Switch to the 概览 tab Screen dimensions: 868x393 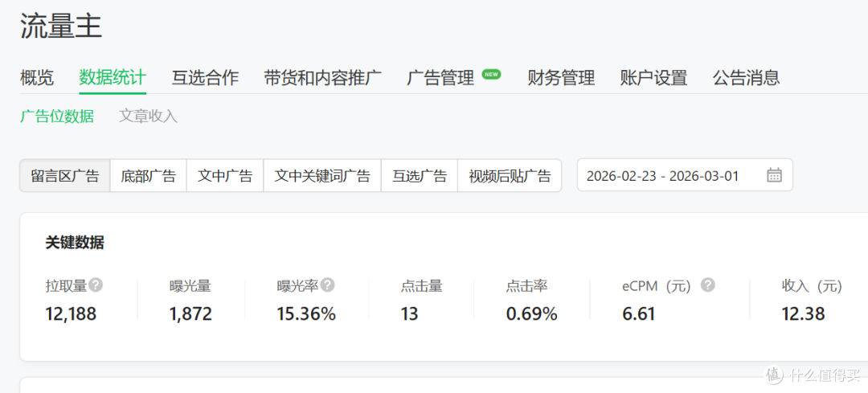click(37, 77)
